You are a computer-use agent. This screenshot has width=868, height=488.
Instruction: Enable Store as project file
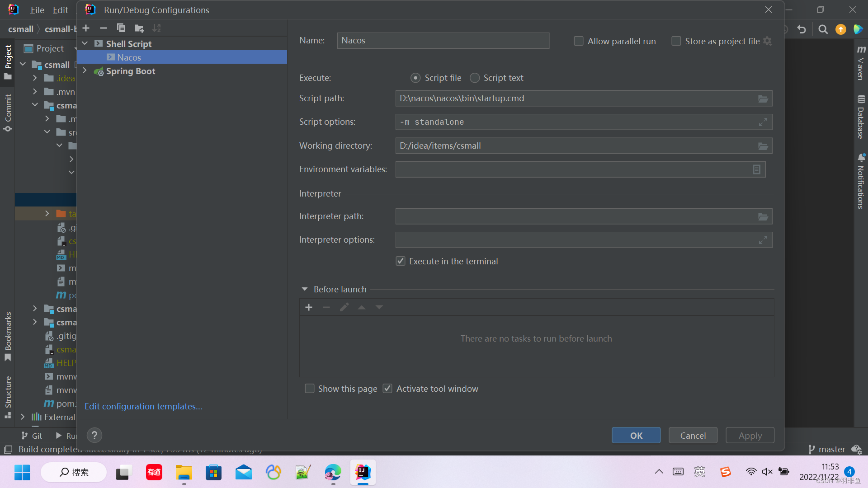tap(676, 41)
